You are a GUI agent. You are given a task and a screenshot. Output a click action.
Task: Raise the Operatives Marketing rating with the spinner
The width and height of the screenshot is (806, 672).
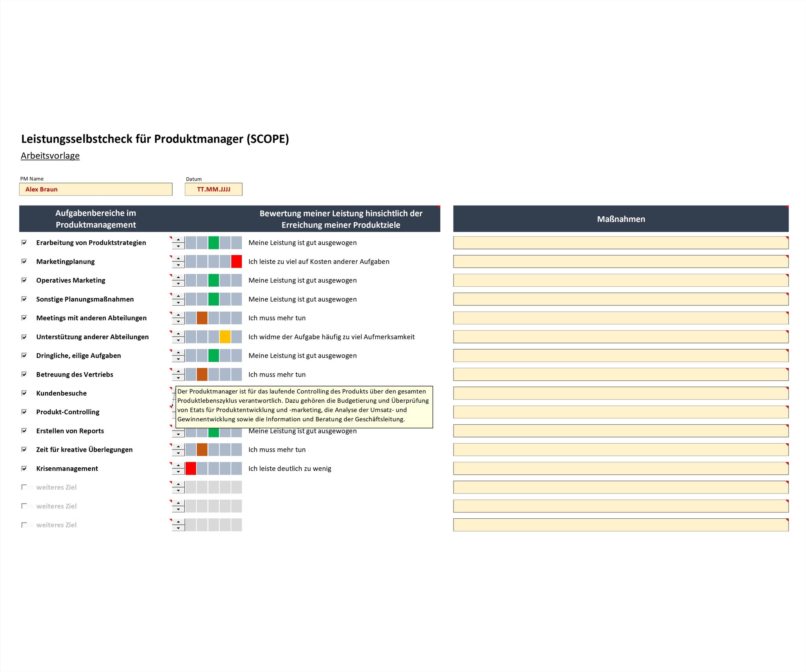click(x=178, y=277)
